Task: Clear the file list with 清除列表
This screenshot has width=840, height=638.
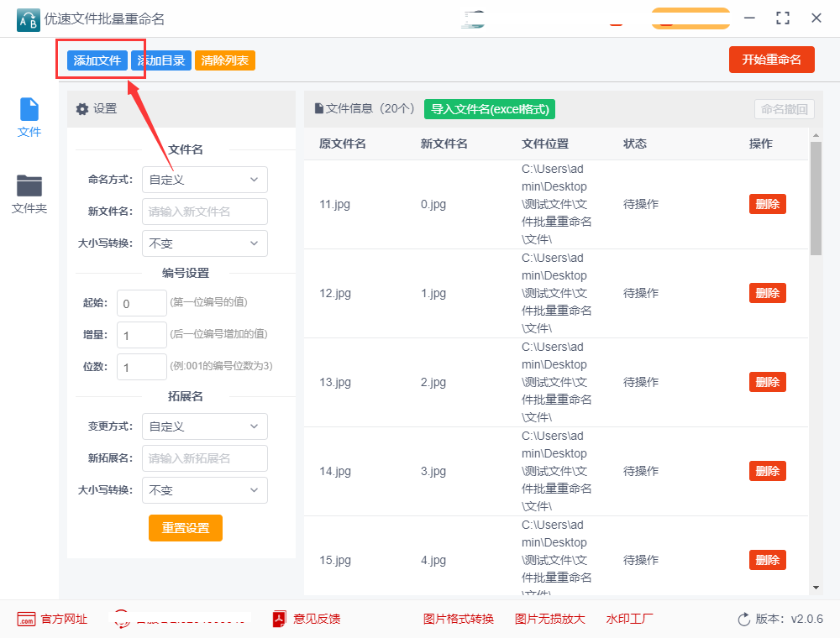Action: tap(225, 60)
